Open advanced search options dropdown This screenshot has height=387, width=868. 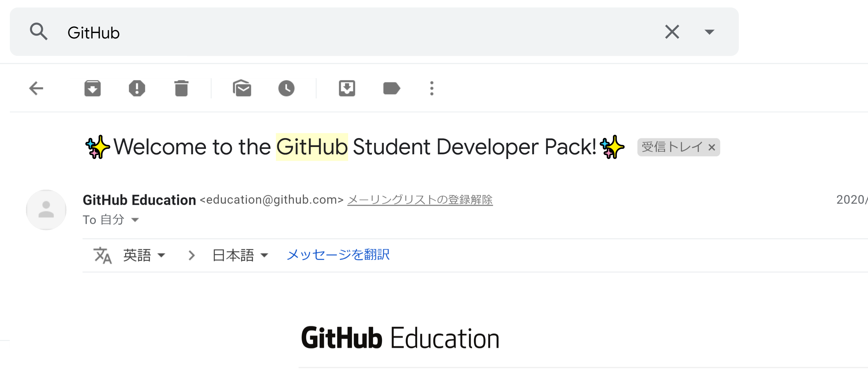point(709,32)
